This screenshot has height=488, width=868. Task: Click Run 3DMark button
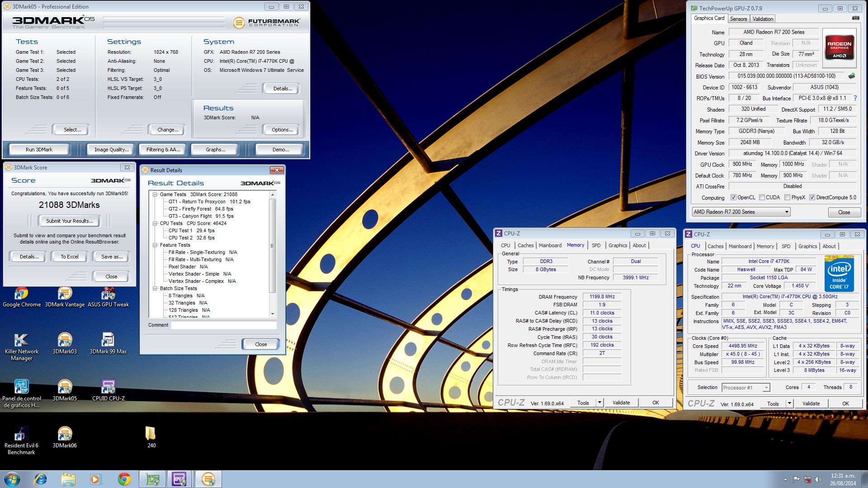(39, 150)
